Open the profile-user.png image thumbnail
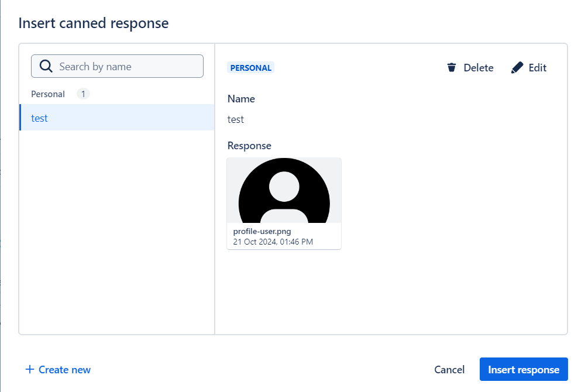Image resolution: width=578 pixels, height=392 pixels. pos(284,191)
